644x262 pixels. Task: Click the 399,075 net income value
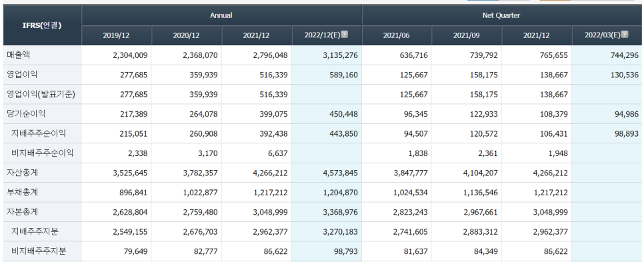pyautogui.click(x=273, y=114)
